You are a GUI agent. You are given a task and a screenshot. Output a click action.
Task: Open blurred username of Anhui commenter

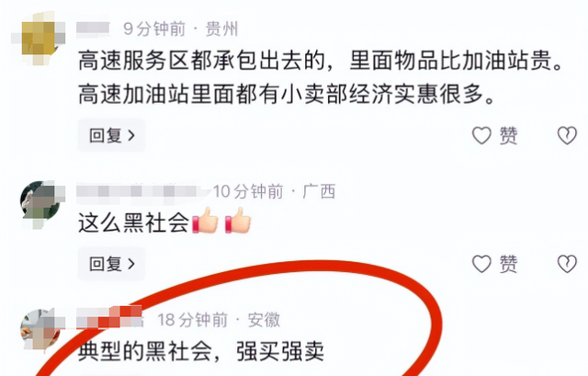109,319
